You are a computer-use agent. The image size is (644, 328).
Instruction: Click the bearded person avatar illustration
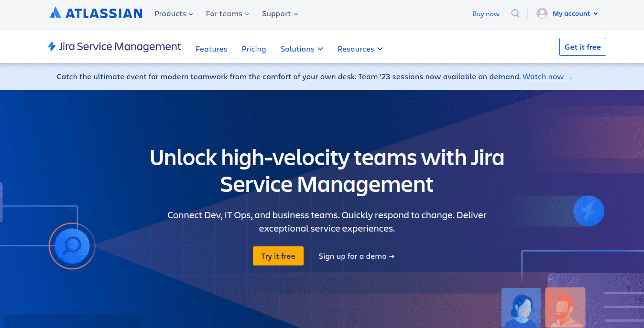pos(565,307)
